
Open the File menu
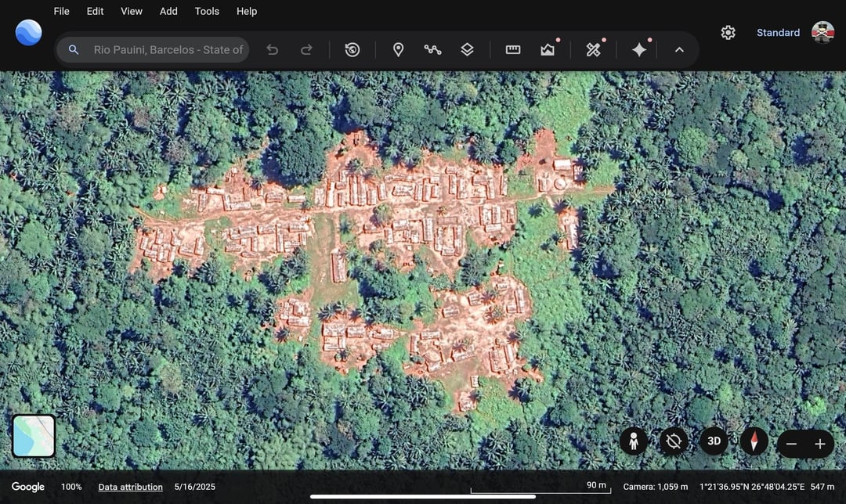point(61,11)
